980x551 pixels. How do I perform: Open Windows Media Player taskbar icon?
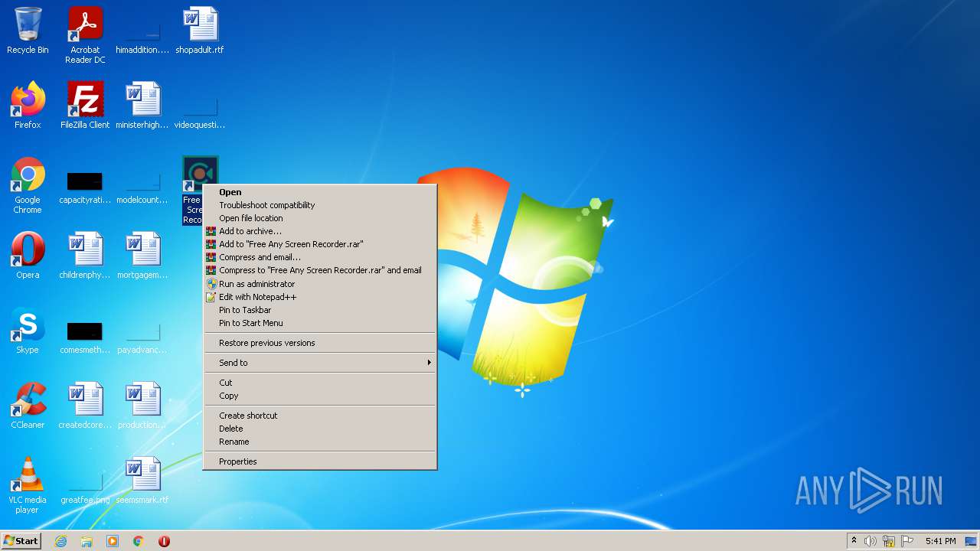coord(113,541)
